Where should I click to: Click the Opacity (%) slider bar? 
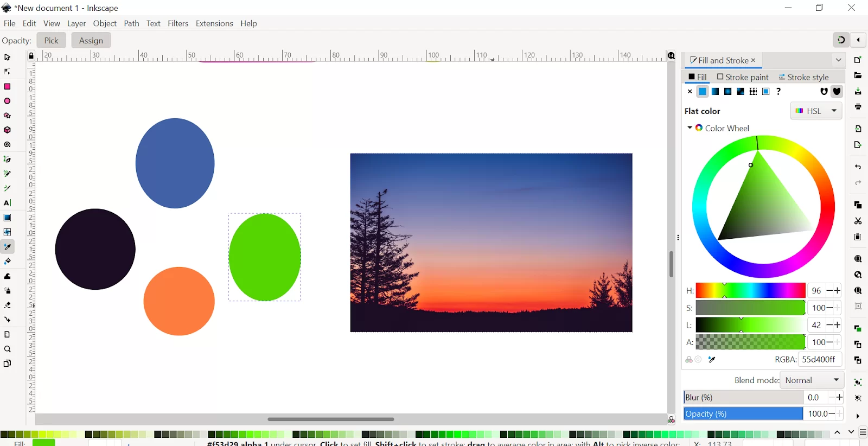click(x=743, y=413)
